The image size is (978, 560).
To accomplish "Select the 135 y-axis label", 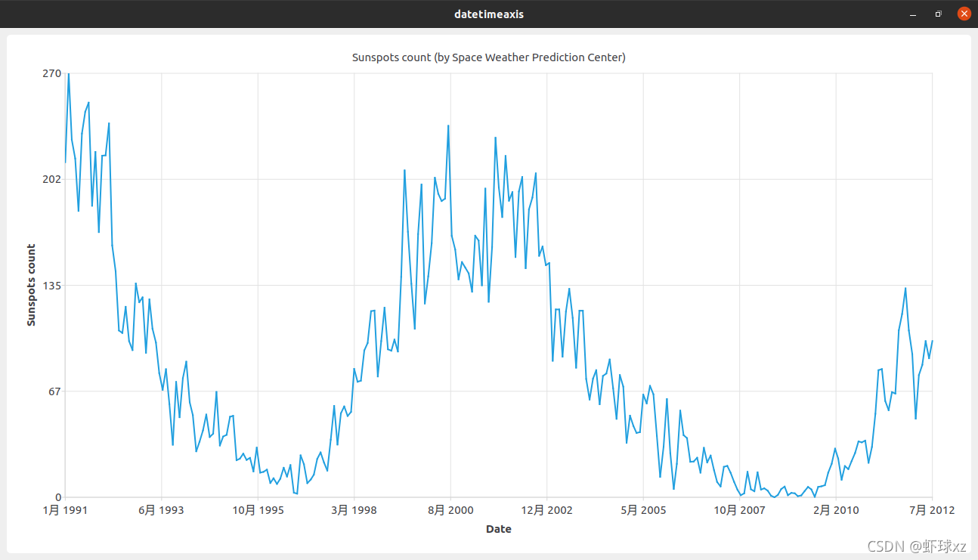I will [x=51, y=285].
